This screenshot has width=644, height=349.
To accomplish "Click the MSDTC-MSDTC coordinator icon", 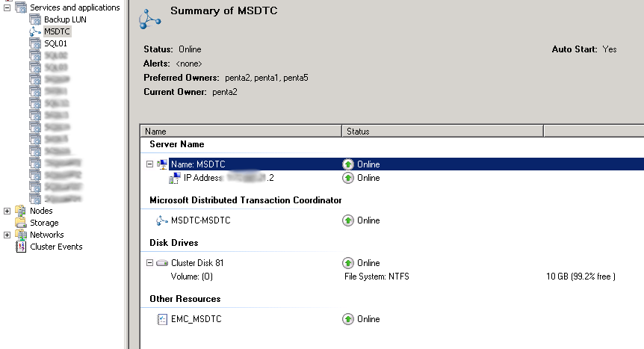I will coord(162,220).
